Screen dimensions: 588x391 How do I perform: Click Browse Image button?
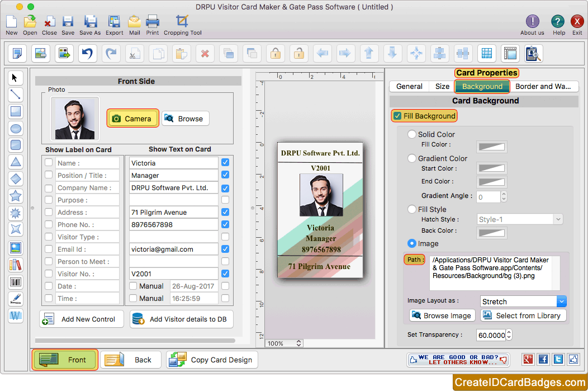(442, 315)
